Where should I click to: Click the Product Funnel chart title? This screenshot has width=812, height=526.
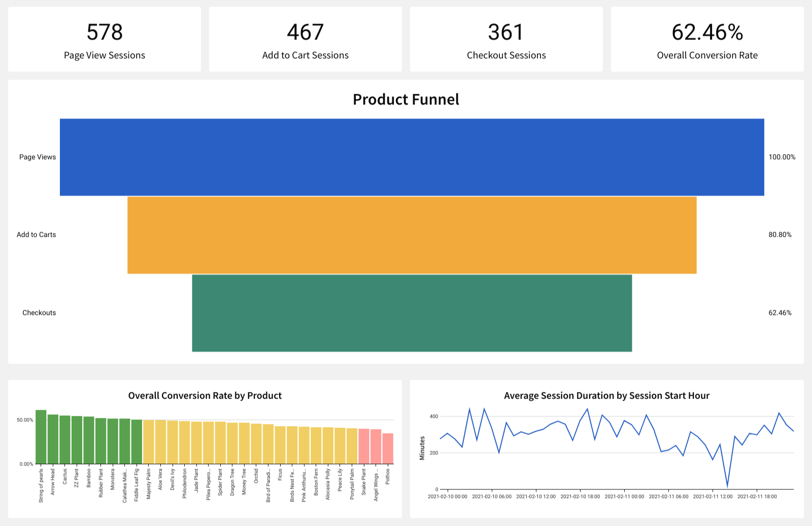[406, 99]
